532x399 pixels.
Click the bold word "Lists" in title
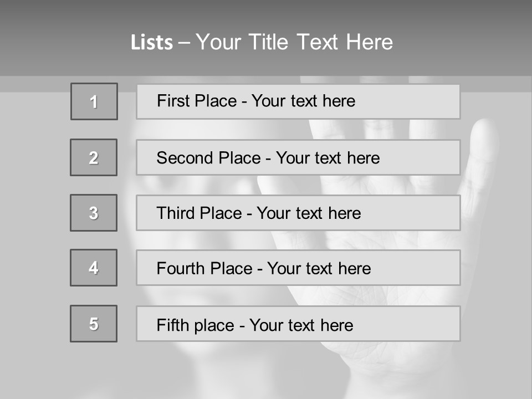coord(152,43)
